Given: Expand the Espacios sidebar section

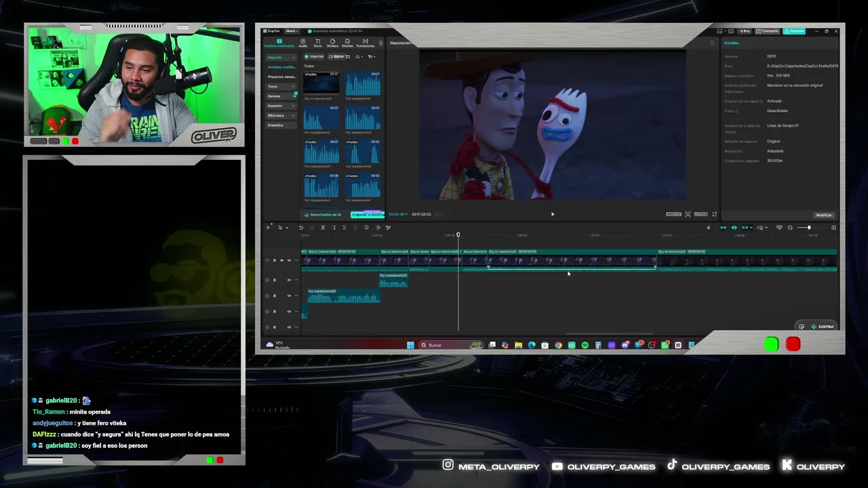Looking at the screenshot, I should pyautogui.click(x=281, y=106).
